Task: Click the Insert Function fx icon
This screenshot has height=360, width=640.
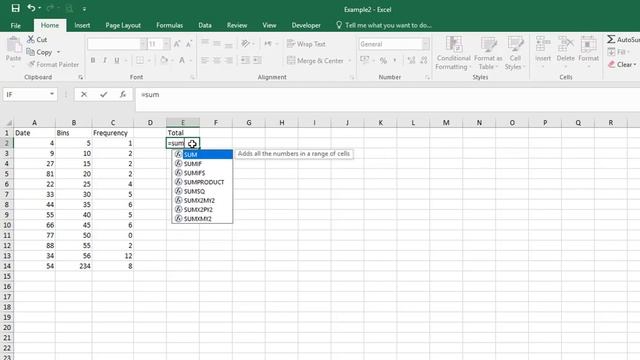Action: tap(122, 95)
